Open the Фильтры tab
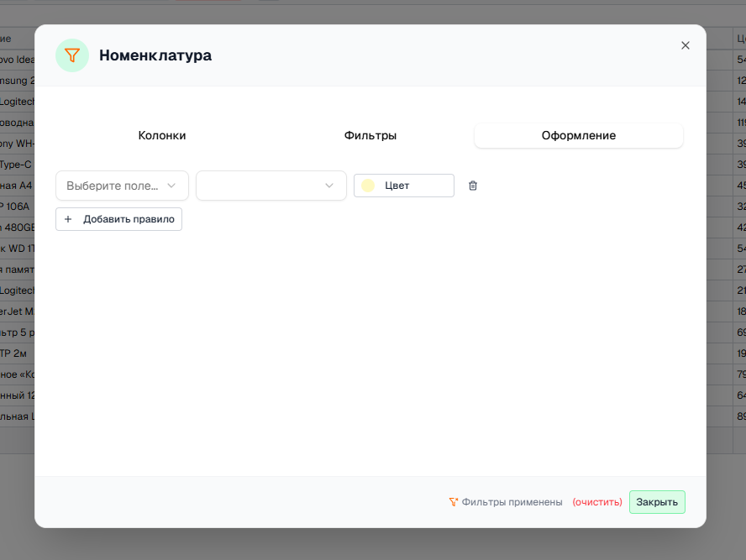746x560 pixels. click(x=370, y=135)
